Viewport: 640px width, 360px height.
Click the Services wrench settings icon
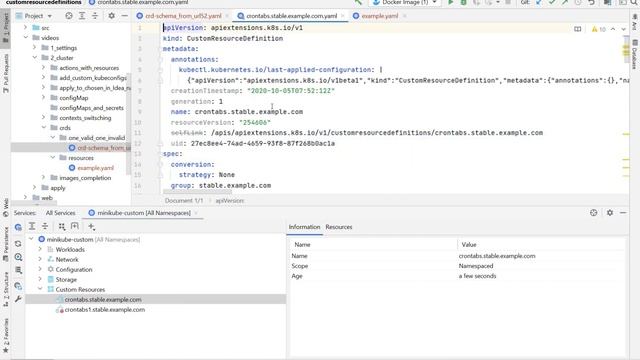[18, 299]
